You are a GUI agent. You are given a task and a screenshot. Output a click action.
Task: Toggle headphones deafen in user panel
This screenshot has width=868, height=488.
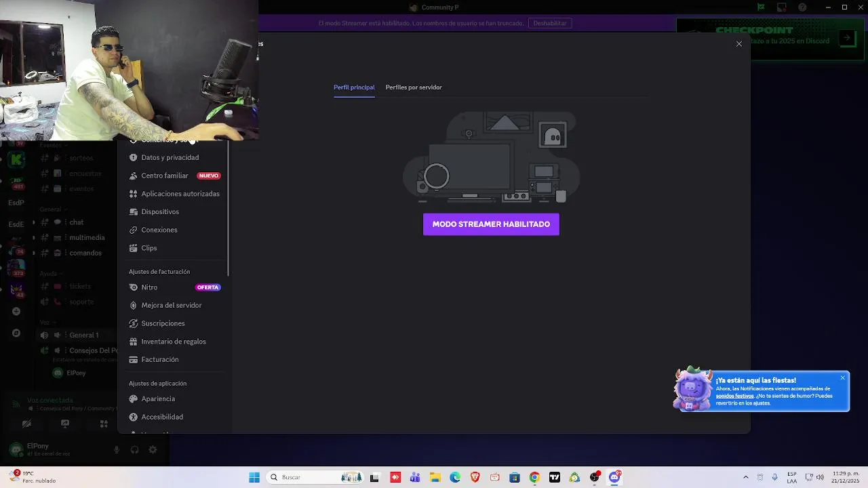pos(134,450)
